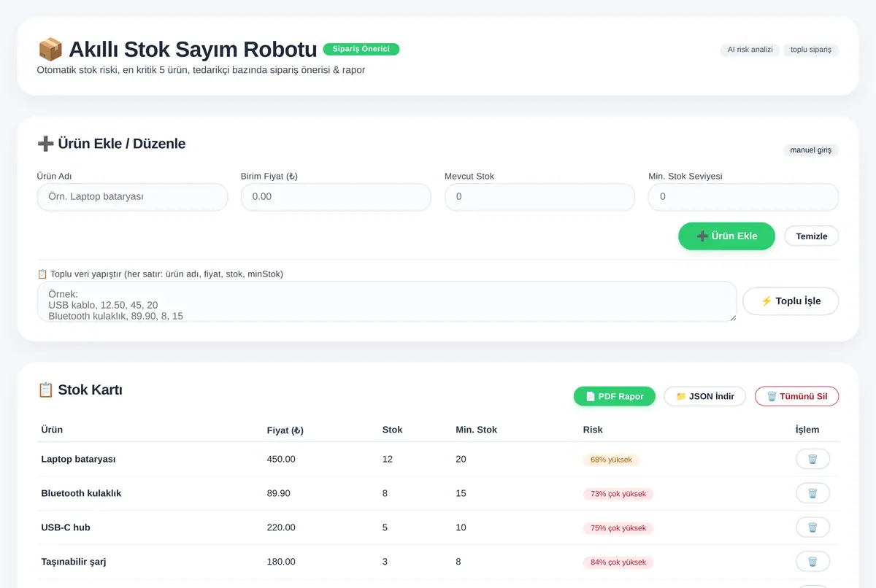Delete the Laptop bataryası row with trash icon
The height and width of the screenshot is (588, 876).
click(812, 460)
